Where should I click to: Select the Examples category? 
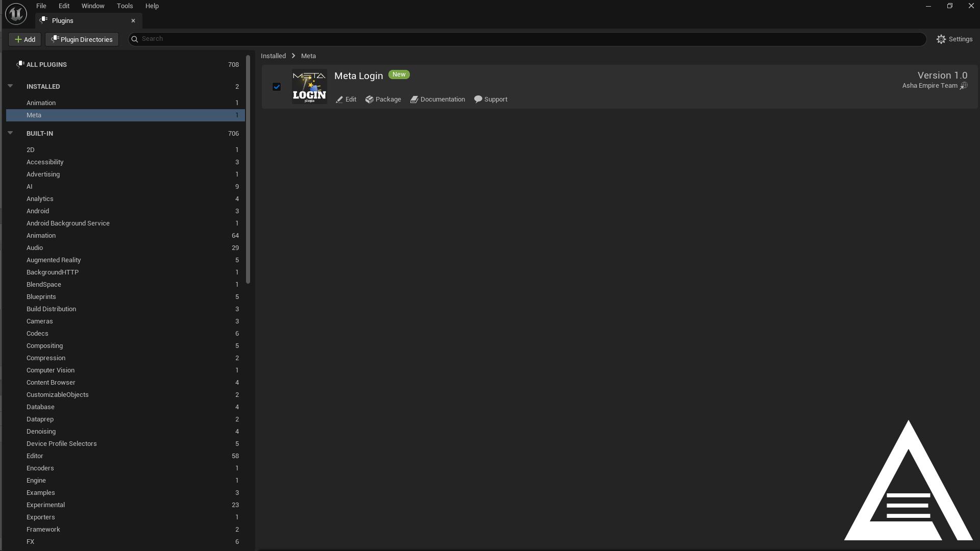(x=126, y=493)
